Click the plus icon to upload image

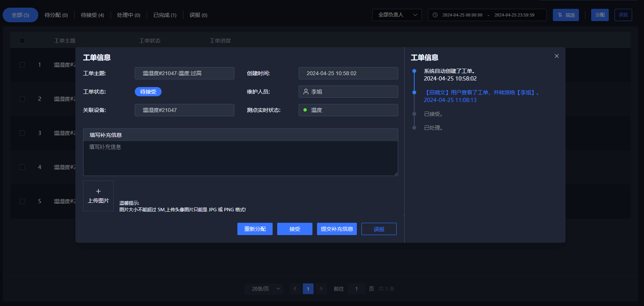coord(98,191)
